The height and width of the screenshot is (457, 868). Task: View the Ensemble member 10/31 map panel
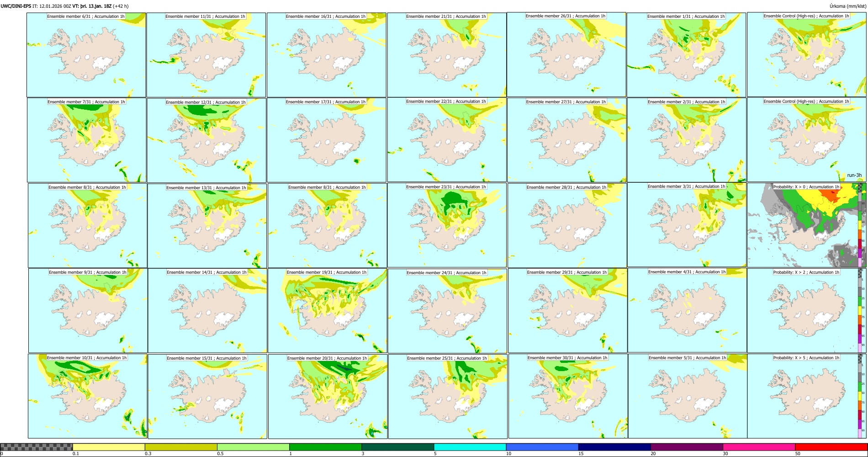click(87, 396)
